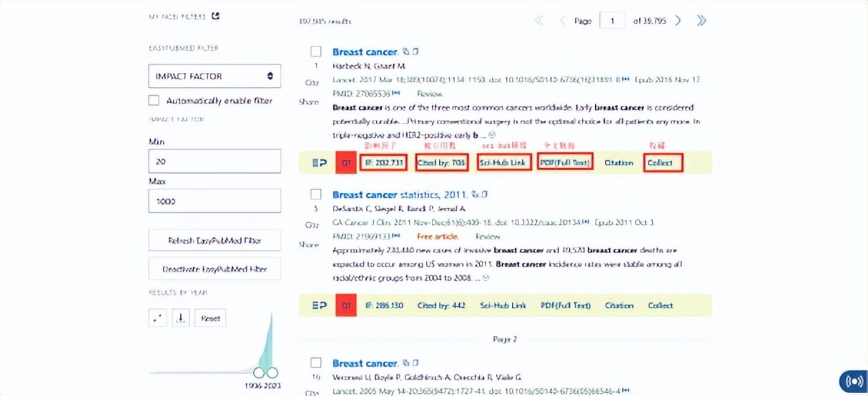The width and height of the screenshot is (868, 396).
Task: Click the PMID 27865536 link icon
Action: [396, 94]
